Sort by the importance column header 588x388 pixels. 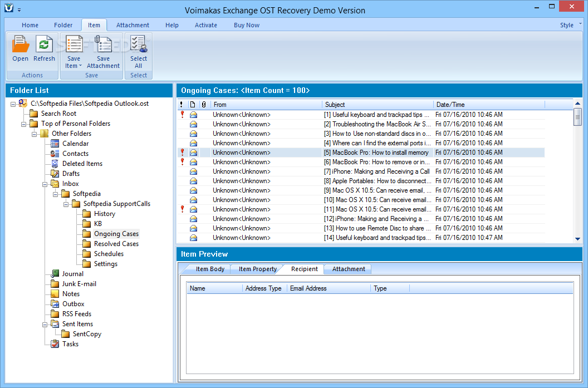pyautogui.click(x=182, y=105)
